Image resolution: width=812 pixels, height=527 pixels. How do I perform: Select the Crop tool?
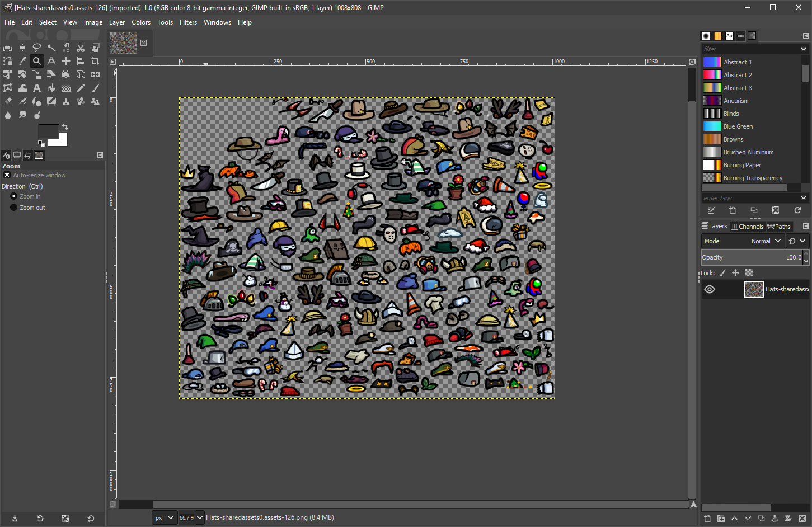(x=95, y=61)
